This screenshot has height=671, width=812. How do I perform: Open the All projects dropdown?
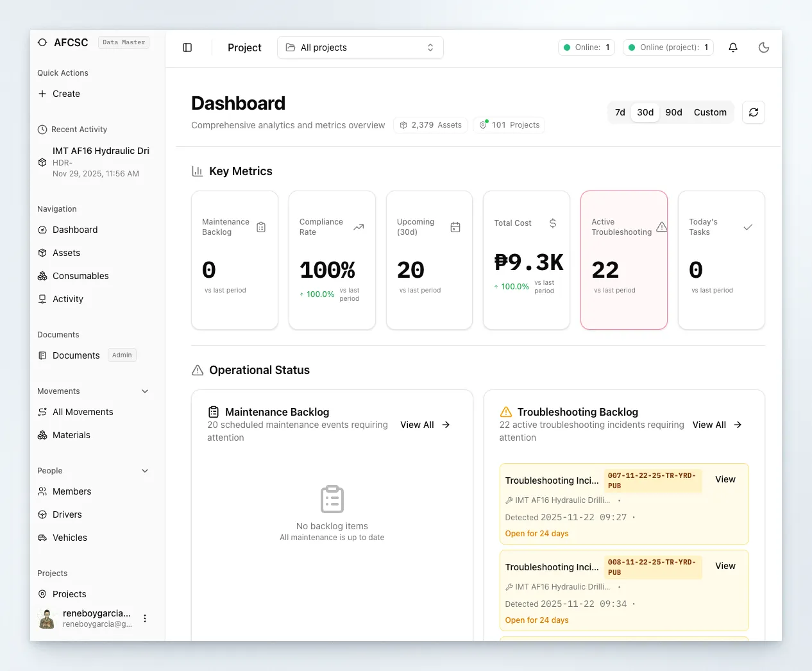360,47
